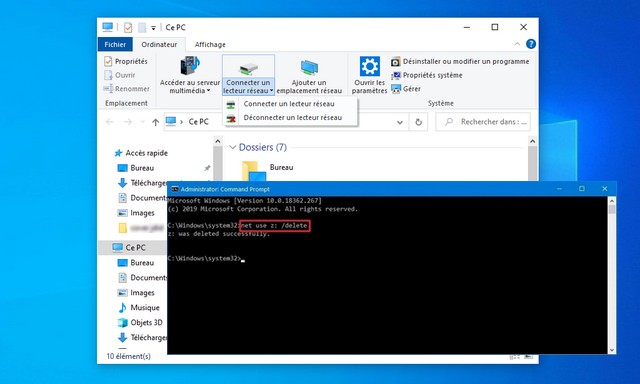The width and height of the screenshot is (640, 384).
Task: Click the Back navigation arrow
Action: click(109, 122)
